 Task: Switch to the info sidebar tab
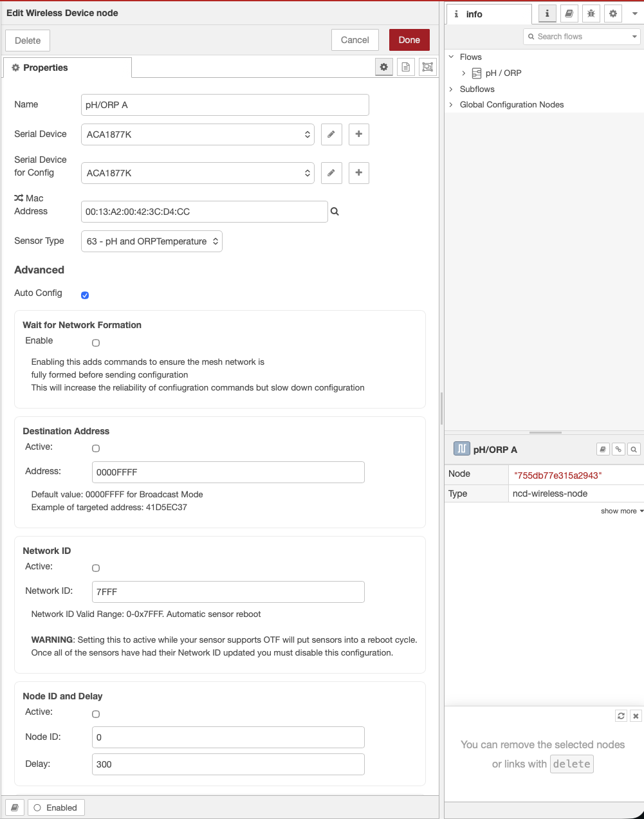click(489, 14)
